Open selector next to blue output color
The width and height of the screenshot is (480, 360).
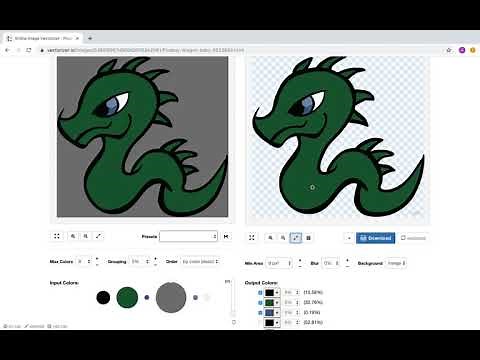292,313
